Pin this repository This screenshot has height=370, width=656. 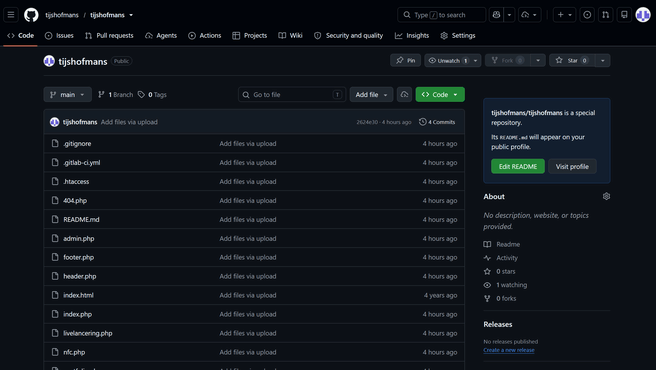pyautogui.click(x=405, y=60)
